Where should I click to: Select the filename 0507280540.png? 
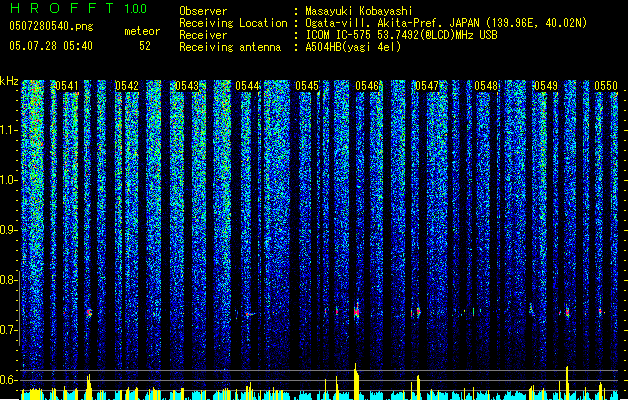[x=51, y=27]
